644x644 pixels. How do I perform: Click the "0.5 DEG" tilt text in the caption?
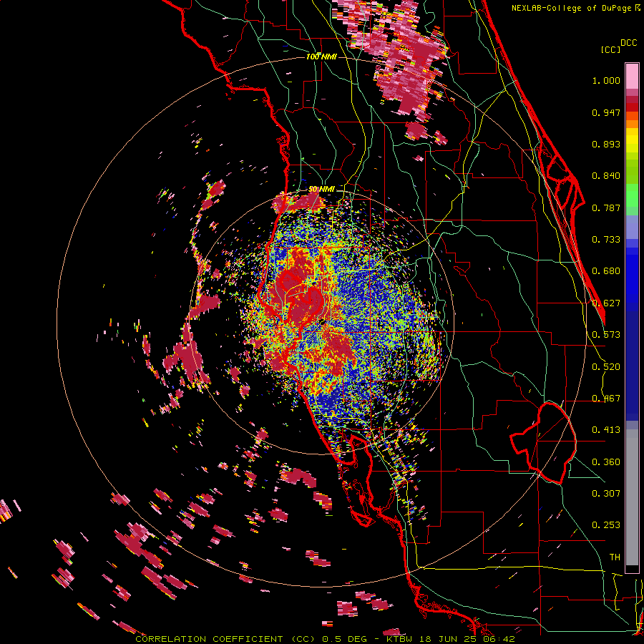[x=345, y=639]
